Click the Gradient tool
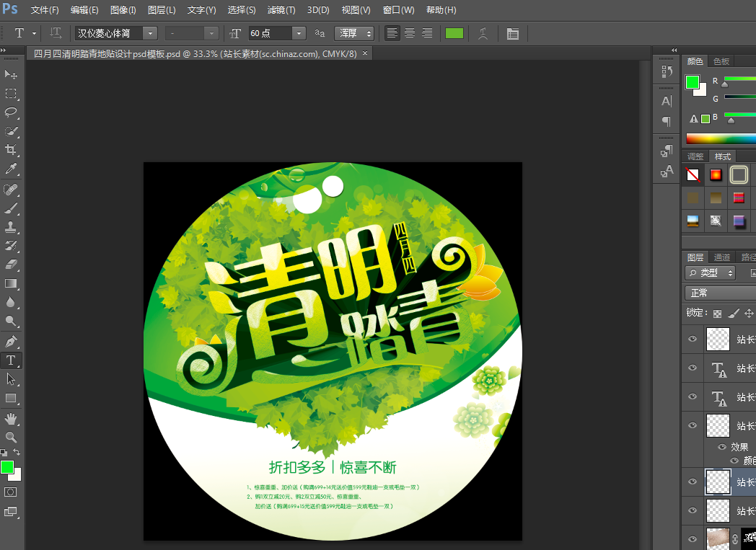 point(11,283)
